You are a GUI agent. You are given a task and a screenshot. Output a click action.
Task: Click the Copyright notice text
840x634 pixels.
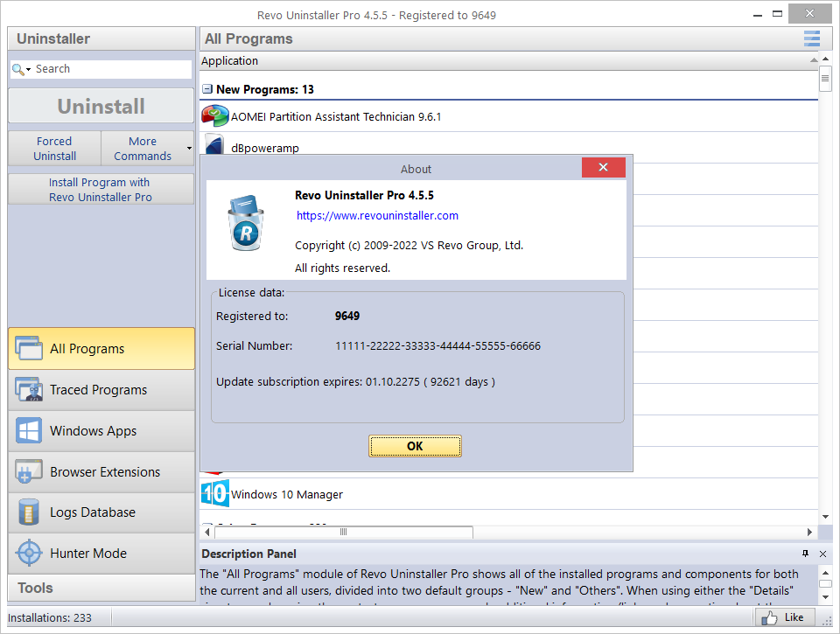(409, 245)
